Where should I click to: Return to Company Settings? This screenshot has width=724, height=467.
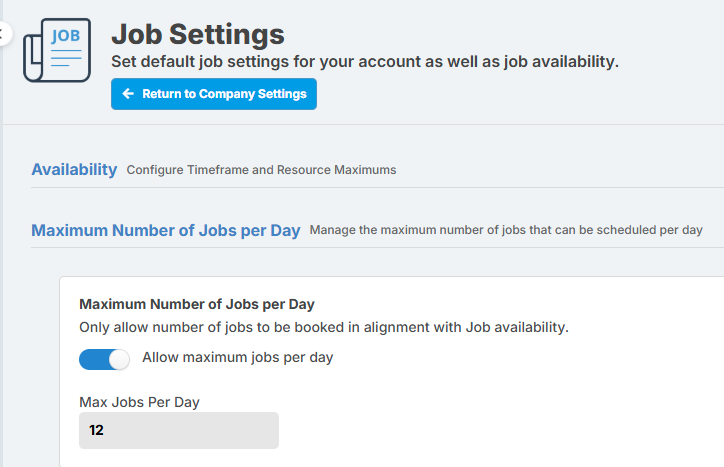click(x=214, y=94)
